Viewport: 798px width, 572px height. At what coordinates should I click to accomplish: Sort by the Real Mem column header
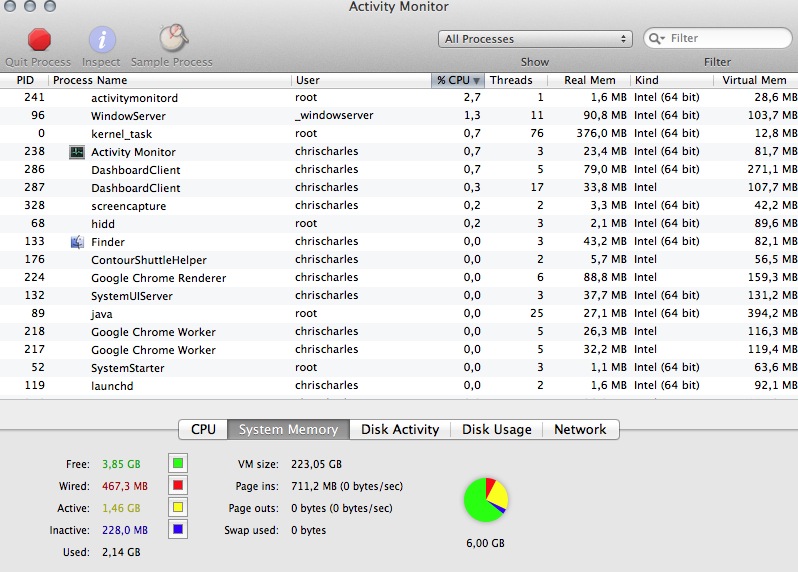click(x=589, y=80)
